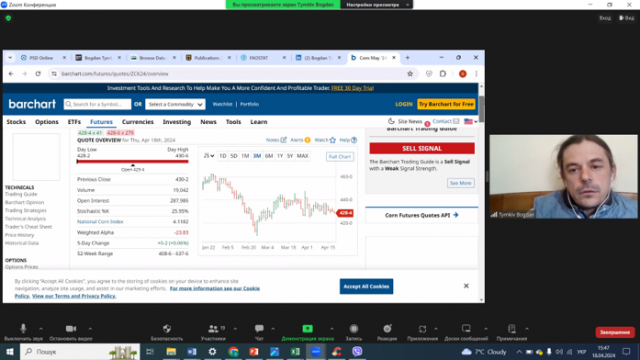Open chart type dropdown
The image size is (640, 360).
click(209, 156)
